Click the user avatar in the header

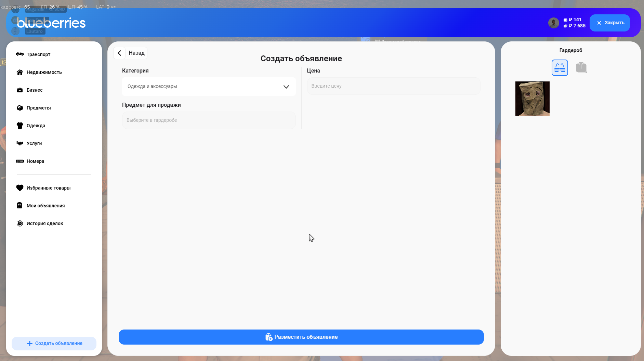coord(553,23)
